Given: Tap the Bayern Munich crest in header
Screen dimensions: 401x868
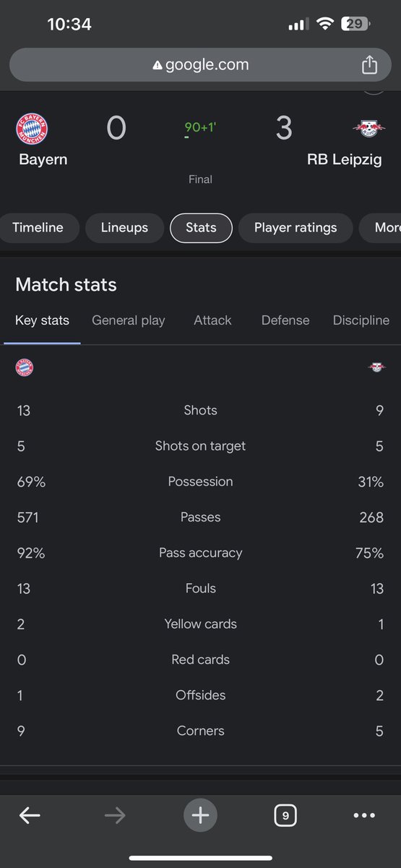Looking at the screenshot, I should coord(33,129).
